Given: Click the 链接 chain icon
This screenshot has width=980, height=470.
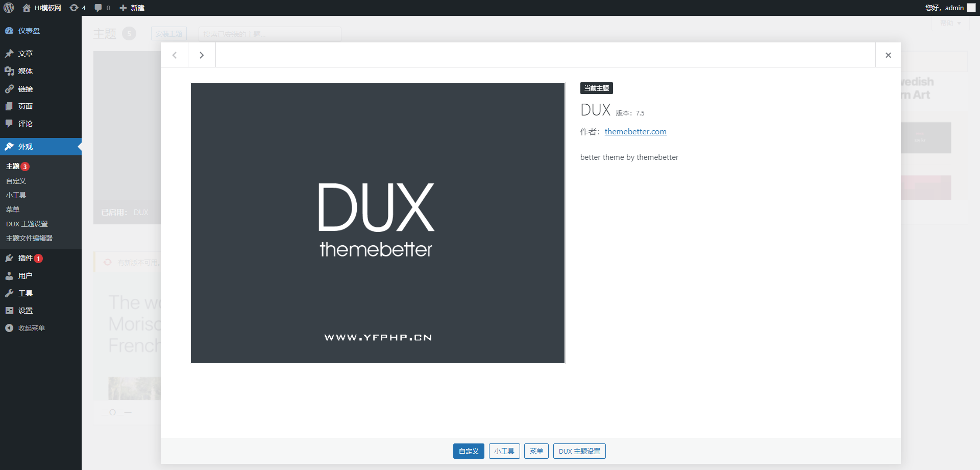Looking at the screenshot, I should pyautogui.click(x=9, y=89).
